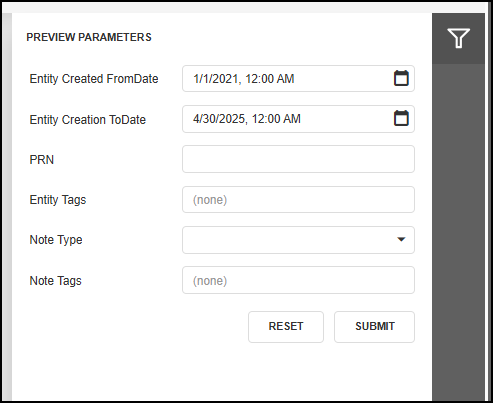Select the Entity Created FromDate label

click(x=94, y=79)
